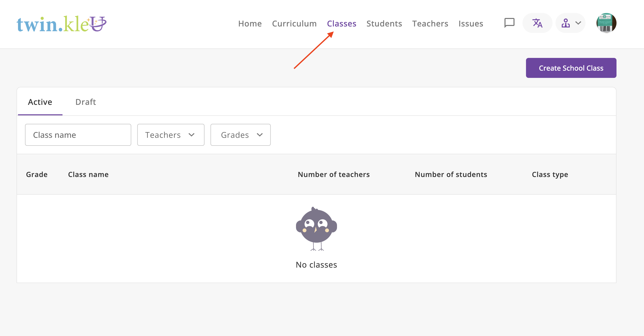Click the language translate icon
The width and height of the screenshot is (644, 336).
point(537,23)
